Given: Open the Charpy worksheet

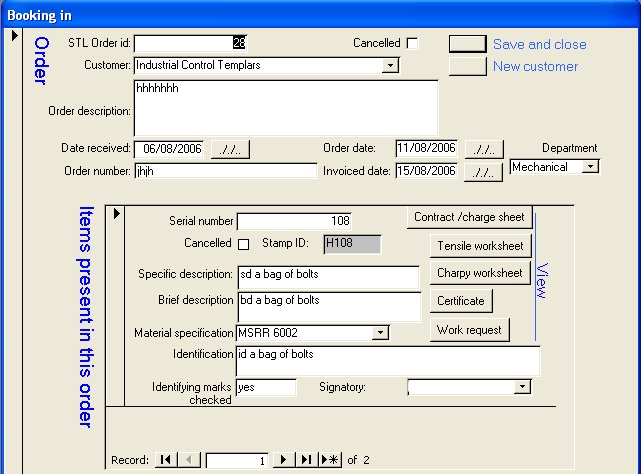Looking at the screenshot, I should pyautogui.click(x=479, y=273).
